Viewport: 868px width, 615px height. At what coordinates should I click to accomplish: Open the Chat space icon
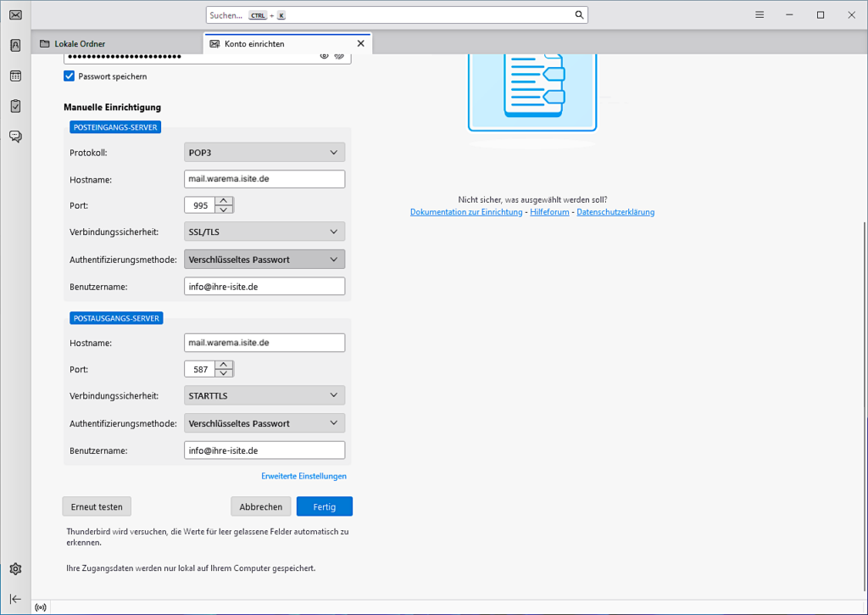point(15,136)
